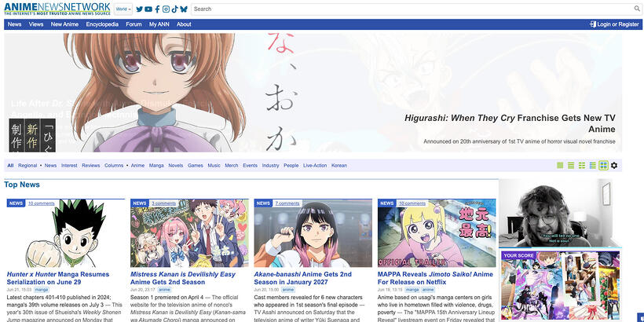Click the black-and-white video thumbnail in sidebar
Screen dimensions: 644x322
[x=555, y=213]
